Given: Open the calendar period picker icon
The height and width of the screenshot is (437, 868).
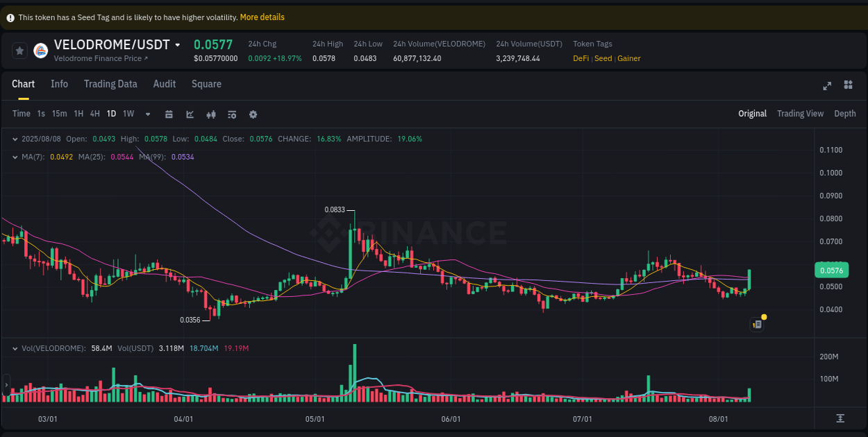Looking at the screenshot, I should (x=169, y=114).
